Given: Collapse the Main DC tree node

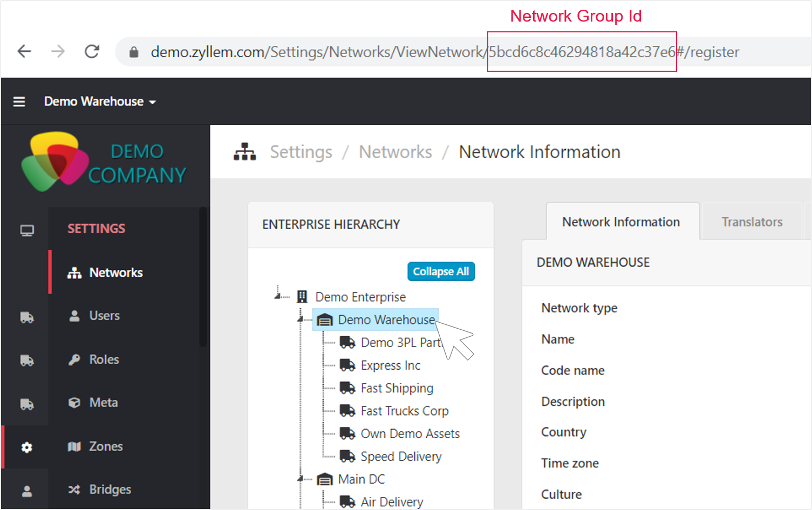Looking at the screenshot, I should click(301, 479).
